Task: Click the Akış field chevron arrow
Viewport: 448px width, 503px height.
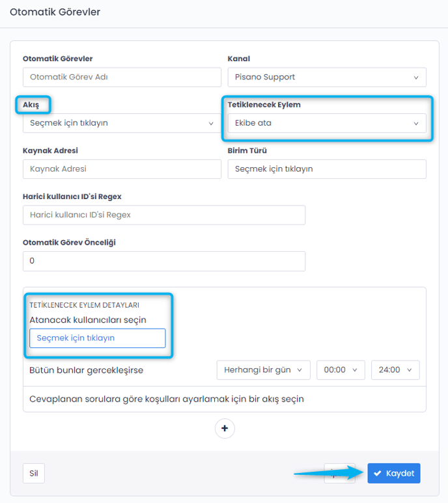Action: [211, 123]
